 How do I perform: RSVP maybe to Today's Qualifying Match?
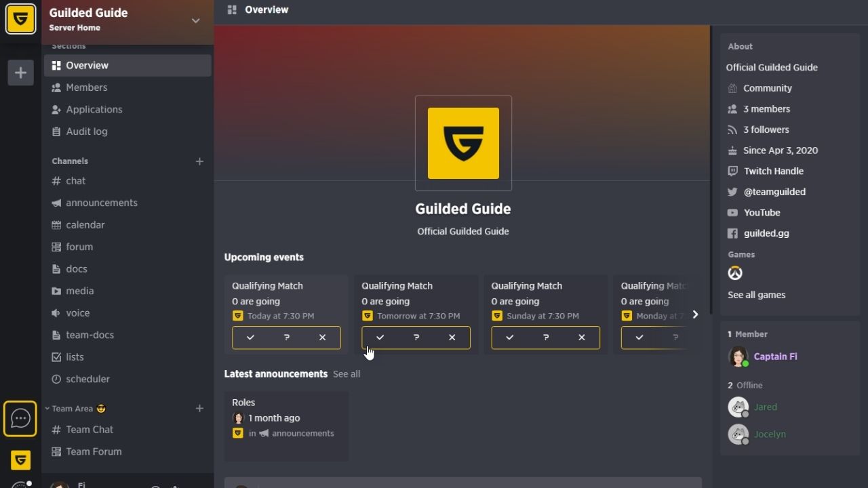[286, 338]
